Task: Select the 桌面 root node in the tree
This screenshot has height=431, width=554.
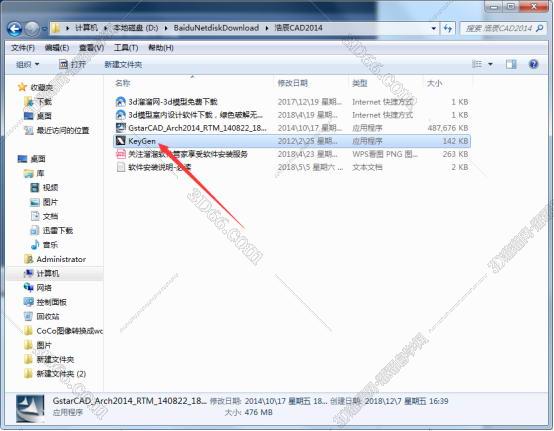Action: [32, 159]
